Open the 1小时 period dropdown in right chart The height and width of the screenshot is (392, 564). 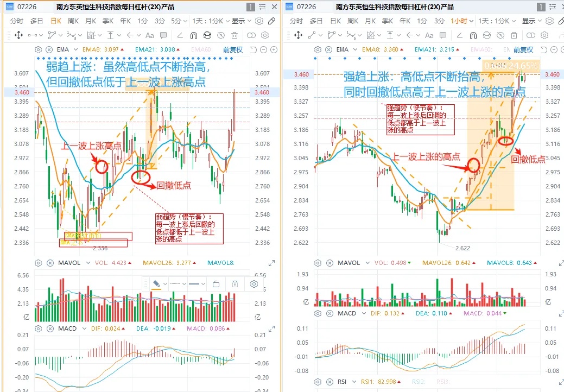pyautogui.click(x=462, y=21)
